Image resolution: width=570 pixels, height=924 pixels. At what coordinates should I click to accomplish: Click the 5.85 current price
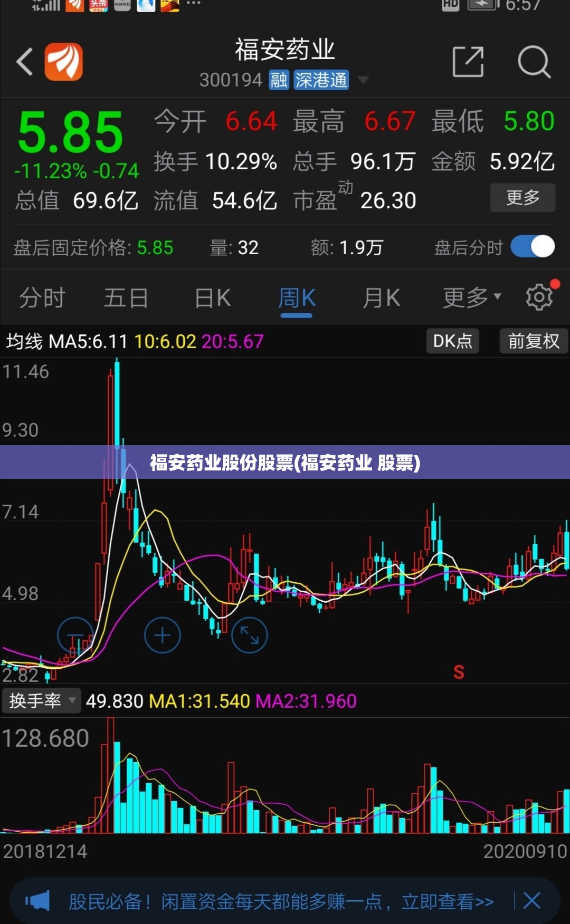(70, 132)
